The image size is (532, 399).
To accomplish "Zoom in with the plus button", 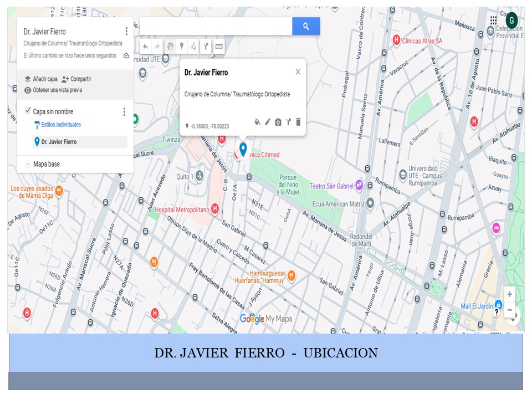I will (509, 294).
